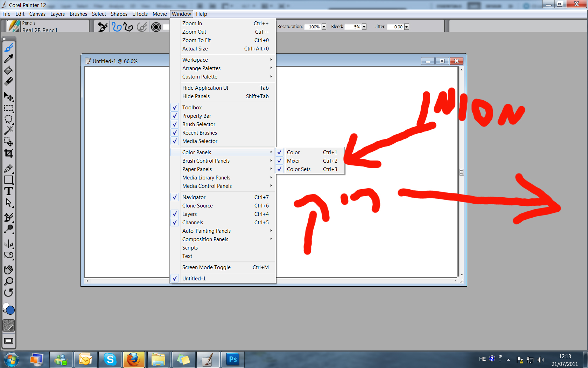The width and height of the screenshot is (588, 368).
Task: Select the Crop tool
Action: pyautogui.click(x=9, y=153)
